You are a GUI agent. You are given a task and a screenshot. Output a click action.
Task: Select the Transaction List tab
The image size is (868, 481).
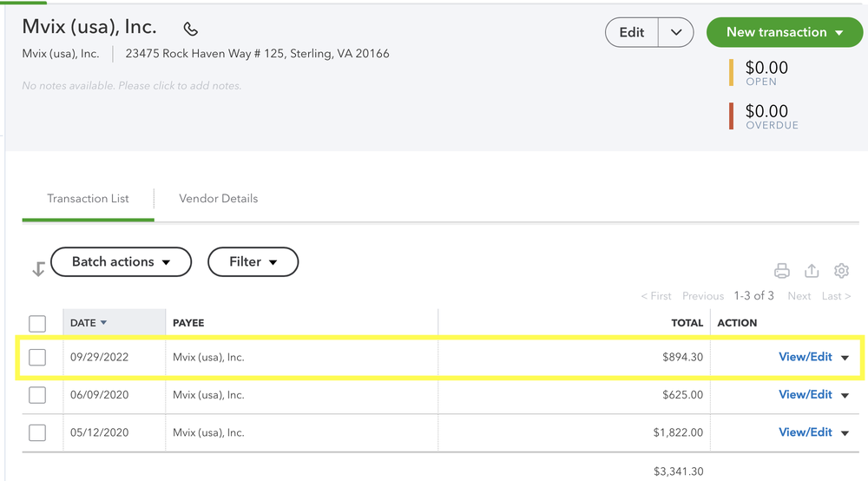(x=88, y=199)
